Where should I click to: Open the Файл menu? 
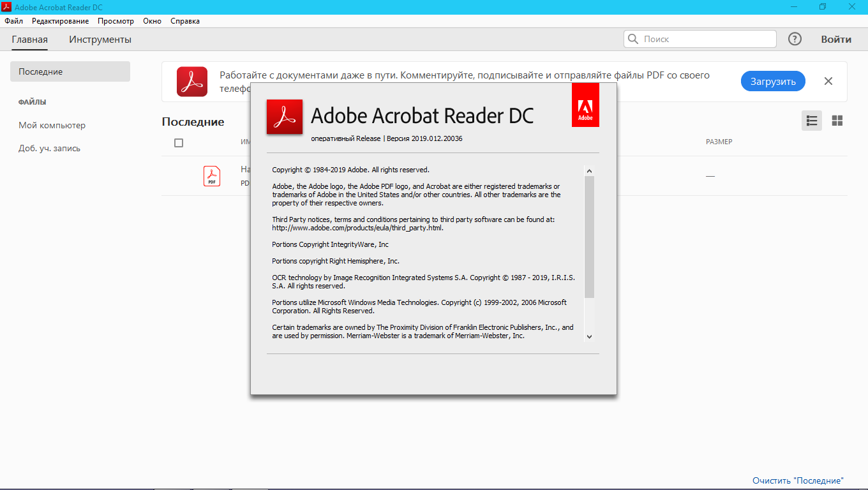[x=14, y=21]
